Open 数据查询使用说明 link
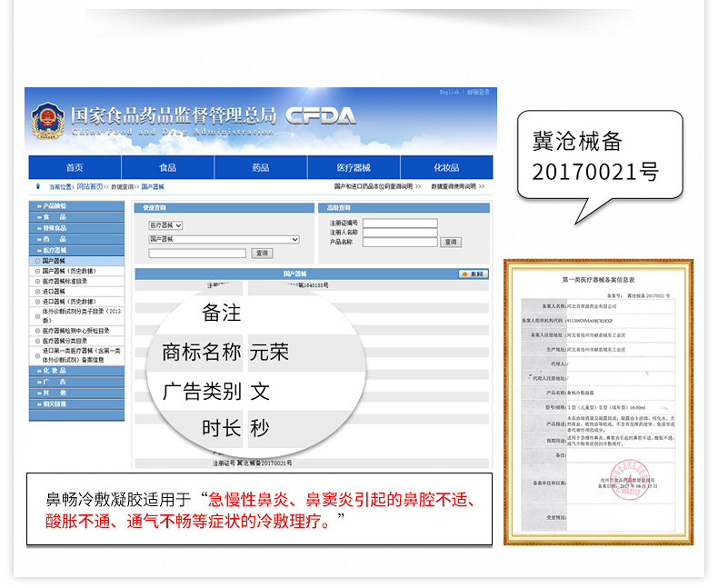718x588 pixels. point(454,186)
